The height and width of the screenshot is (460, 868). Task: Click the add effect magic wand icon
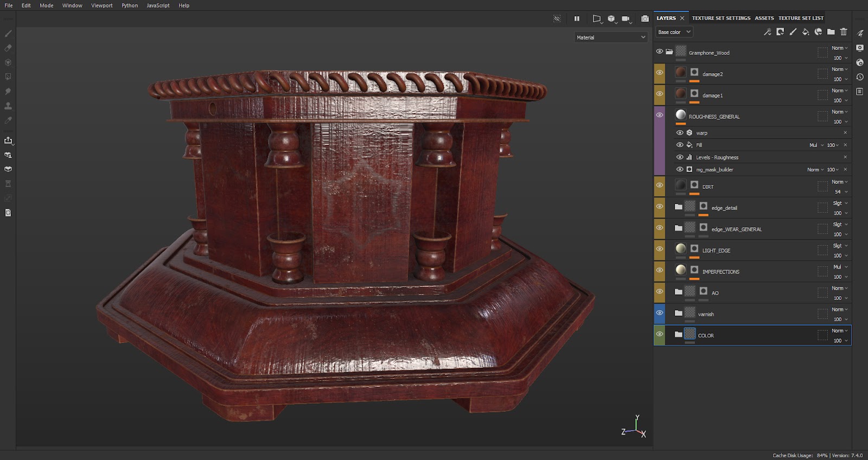pos(767,32)
